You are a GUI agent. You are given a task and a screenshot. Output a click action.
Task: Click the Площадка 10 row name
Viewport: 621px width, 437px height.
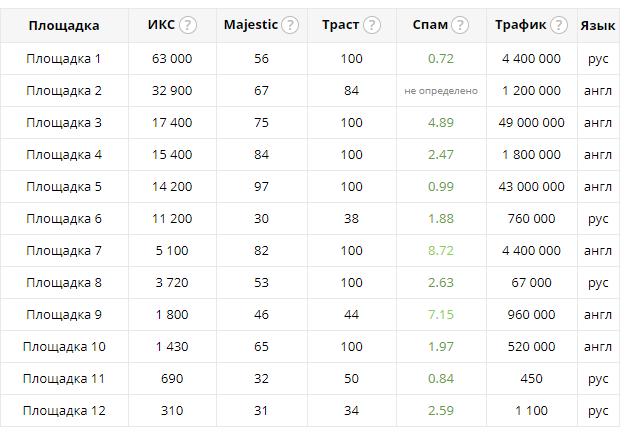64,347
